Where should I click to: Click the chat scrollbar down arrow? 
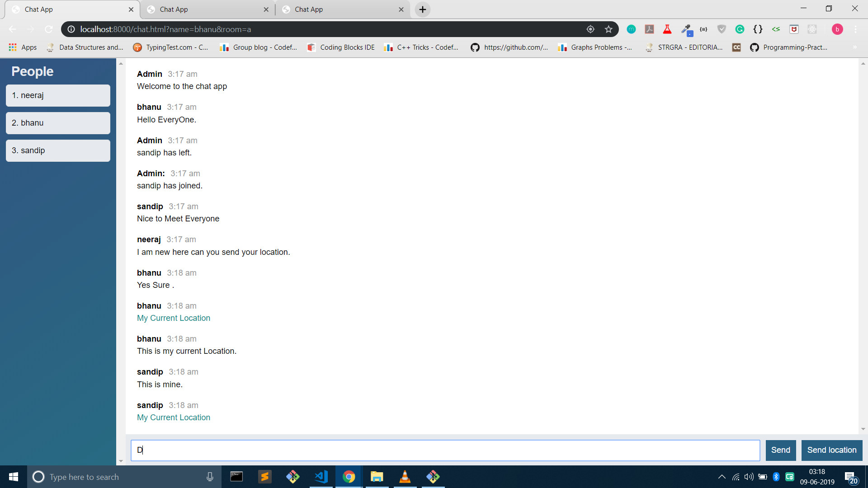tap(863, 429)
